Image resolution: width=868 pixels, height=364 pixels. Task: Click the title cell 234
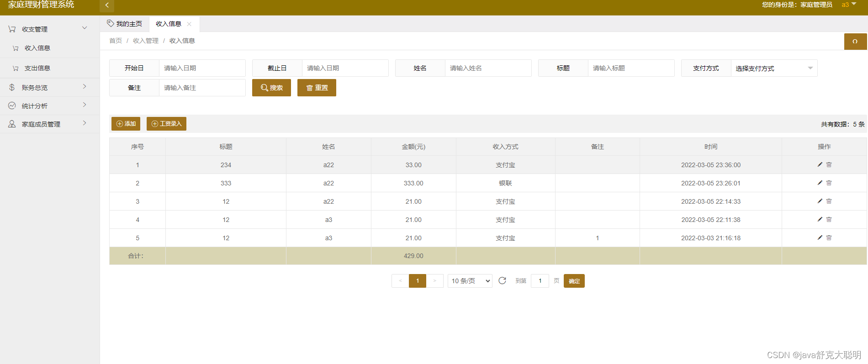(x=226, y=165)
